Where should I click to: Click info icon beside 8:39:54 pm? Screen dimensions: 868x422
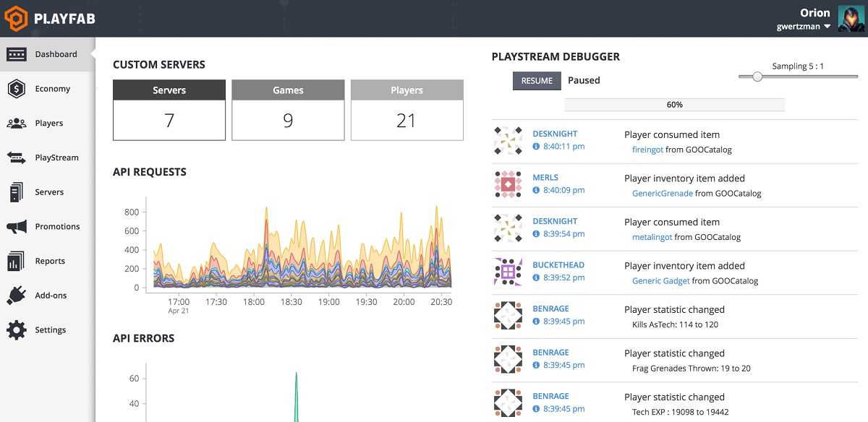pos(536,234)
